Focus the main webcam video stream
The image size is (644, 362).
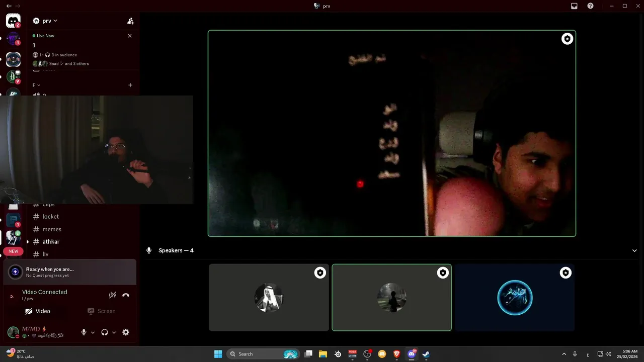391,133
